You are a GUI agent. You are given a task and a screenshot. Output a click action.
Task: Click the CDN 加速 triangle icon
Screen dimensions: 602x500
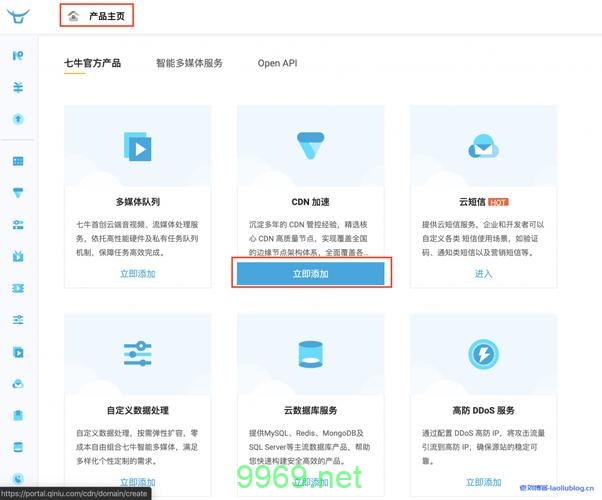click(311, 145)
